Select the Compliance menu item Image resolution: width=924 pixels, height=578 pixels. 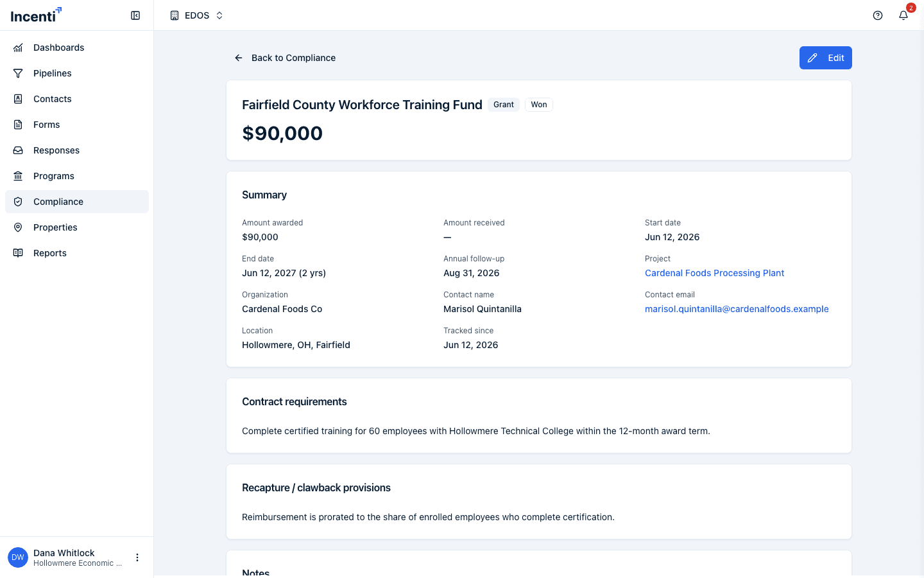click(x=77, y=202)
